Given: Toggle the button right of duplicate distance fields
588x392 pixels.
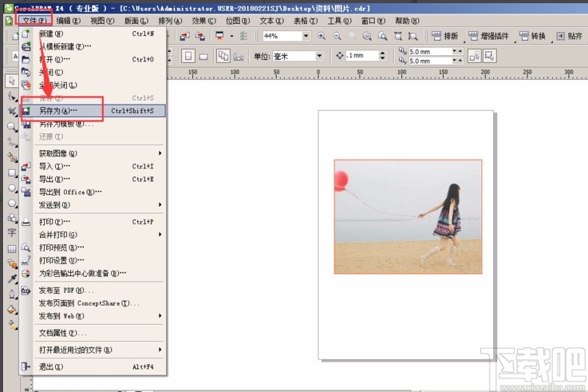Looking at the screenshot, I should 474,56.
